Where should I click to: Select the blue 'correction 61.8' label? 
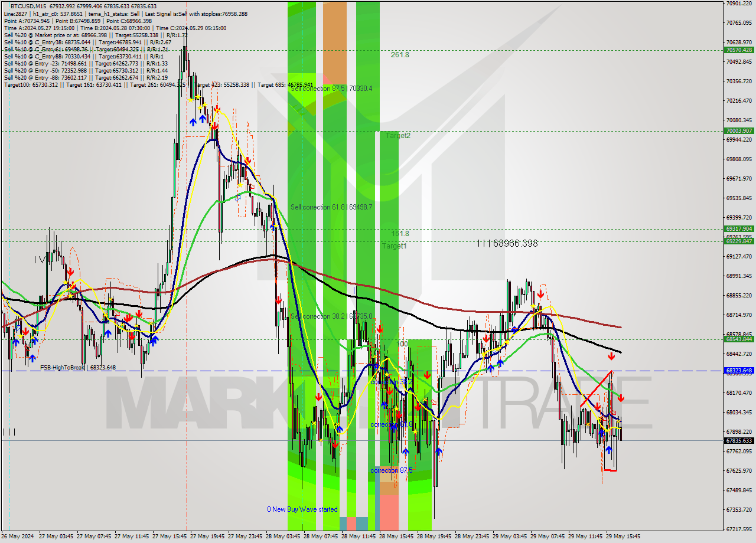(391, 424)
